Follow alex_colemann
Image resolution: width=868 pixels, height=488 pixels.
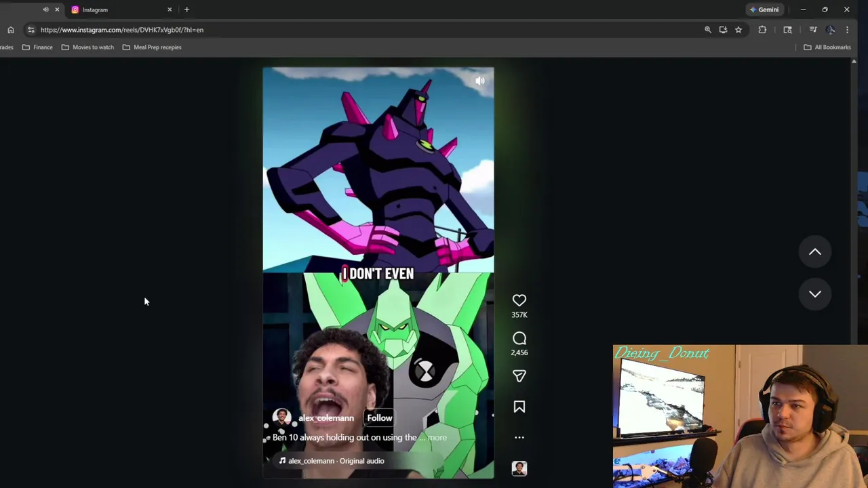[x=380, y=418]
